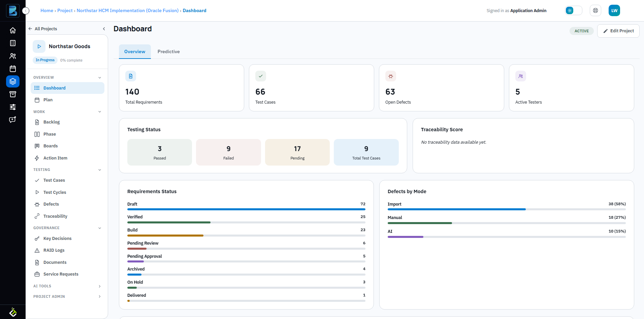Open Boards in the sidebar
644x319 pixels.
tap(67, 146)
